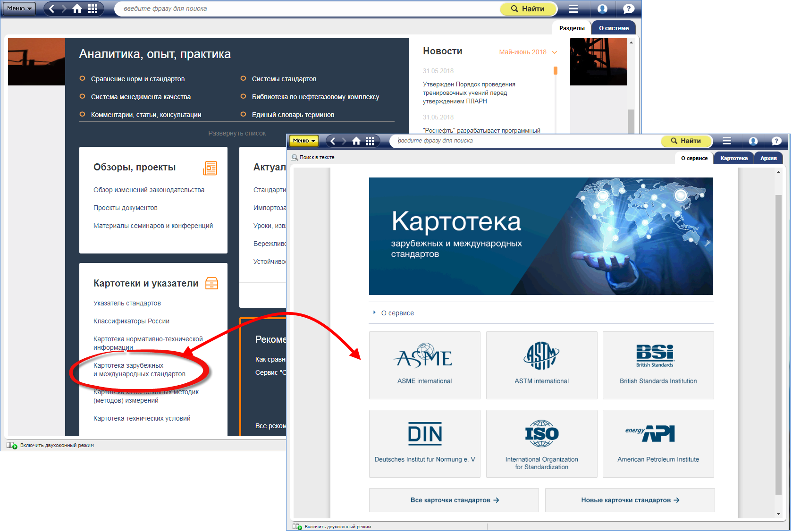Open the yellow 'Меню' dropdown

[x=304, y=141]
